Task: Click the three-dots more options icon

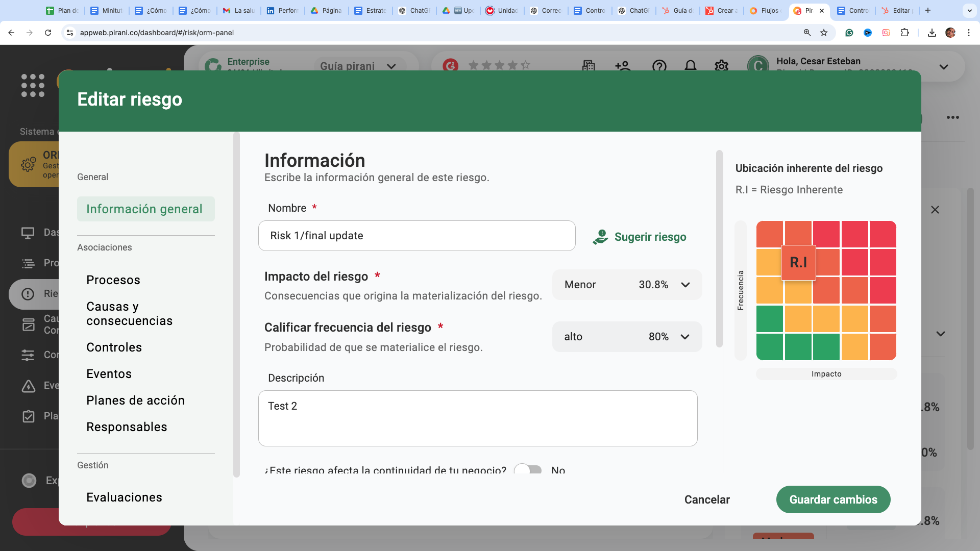Action: (x=952, y=117)
